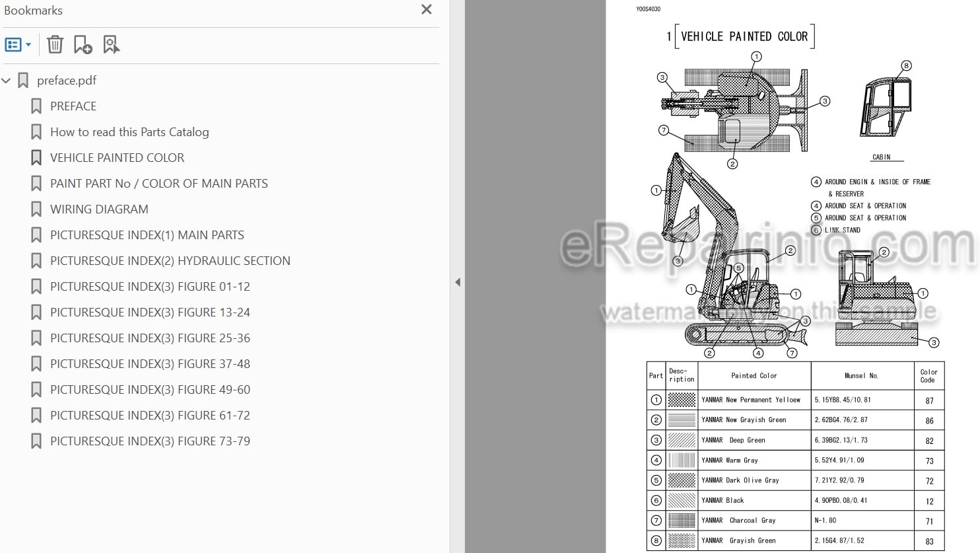Click YANMAR Deep Green table cell
This screenshot has height=553, width=980.
[x=754, y=440]
